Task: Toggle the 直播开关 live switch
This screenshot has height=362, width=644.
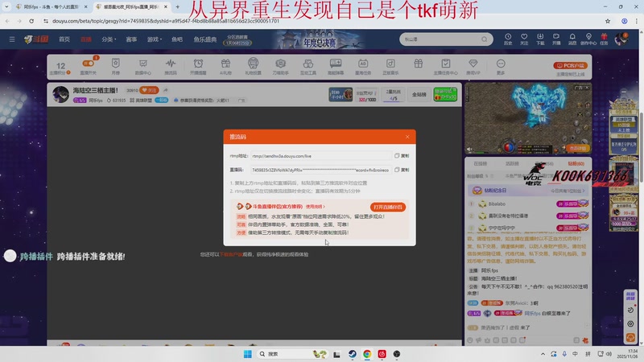Action: click(88, 64)
